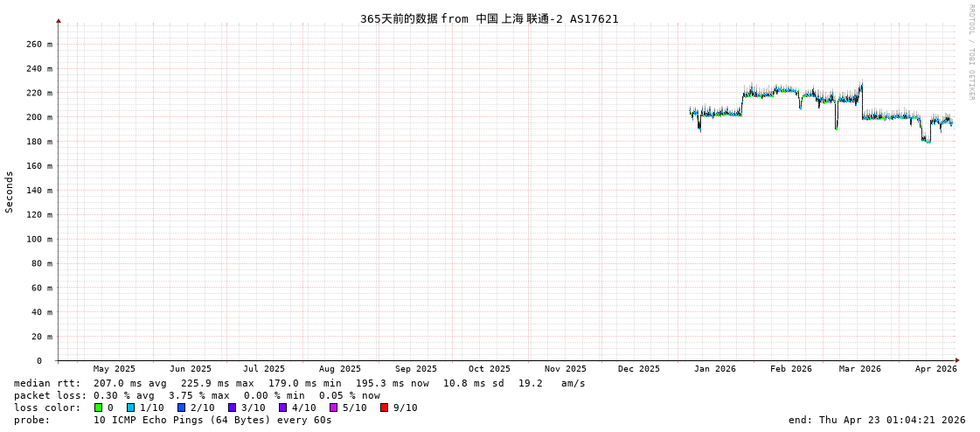This screenshot has width=980, height=432.
Task: Click the arrow at the right end of the X axis
Action: (x=957, y=360)
